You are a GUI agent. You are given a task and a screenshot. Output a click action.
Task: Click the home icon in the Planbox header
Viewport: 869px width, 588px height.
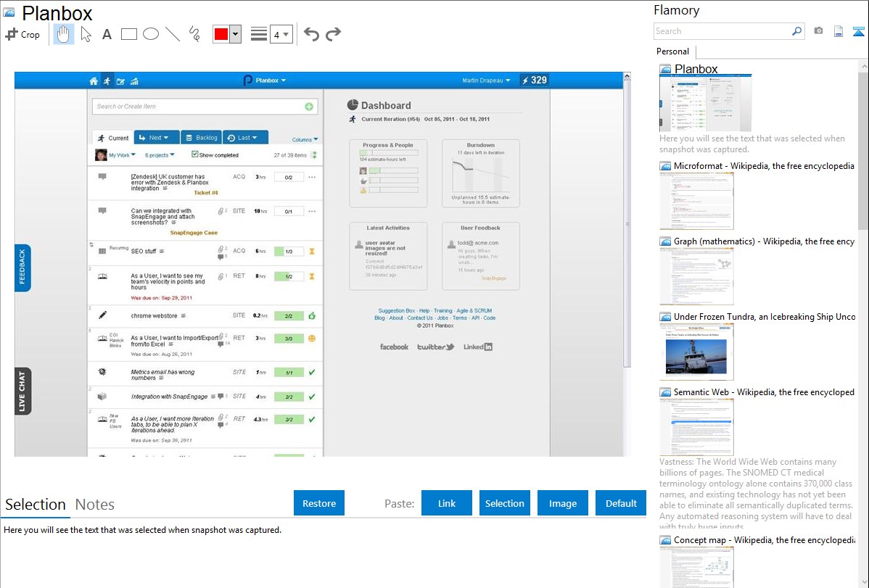[93, 81]
